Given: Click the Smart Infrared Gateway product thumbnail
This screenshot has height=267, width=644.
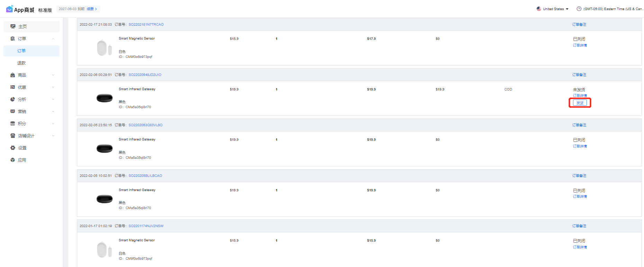Looking at the screenshot, I should [105, 98].
